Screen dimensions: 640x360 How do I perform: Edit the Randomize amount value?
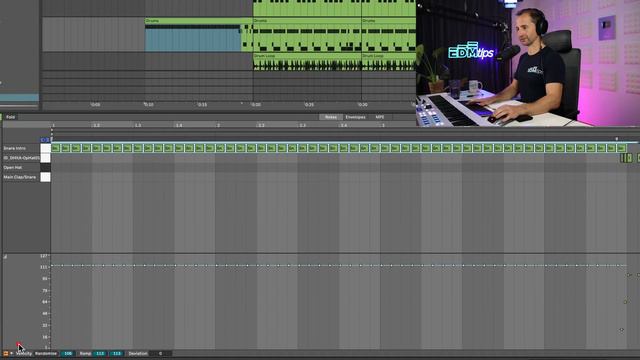click(x=68, y=353)
